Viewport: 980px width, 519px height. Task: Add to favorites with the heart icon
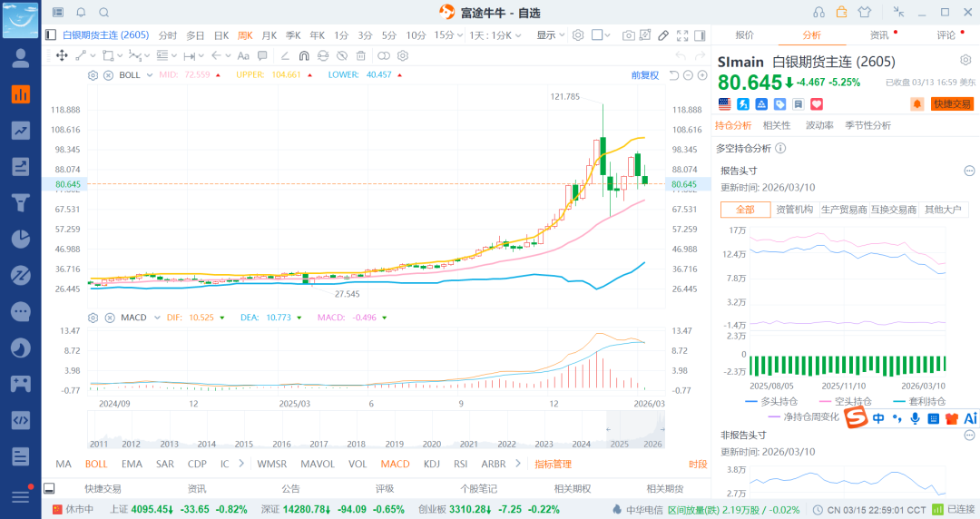point(816,104)
